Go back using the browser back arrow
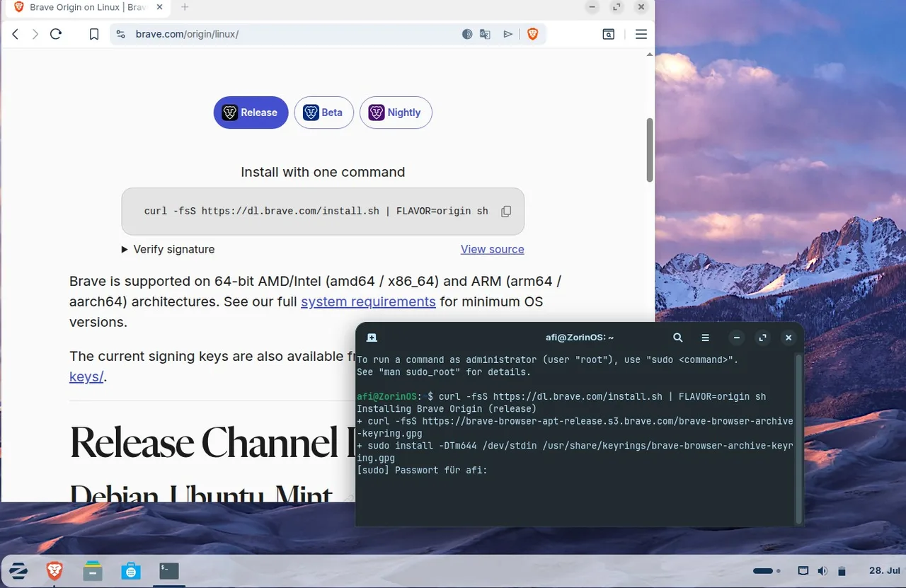This screenshot has height=588, width=906. pos(15,34)
